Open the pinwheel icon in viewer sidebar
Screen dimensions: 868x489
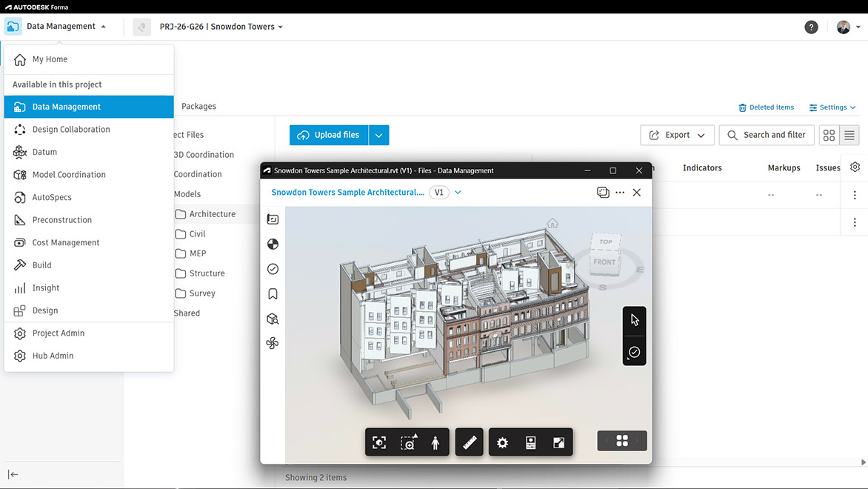pos(273,343)
